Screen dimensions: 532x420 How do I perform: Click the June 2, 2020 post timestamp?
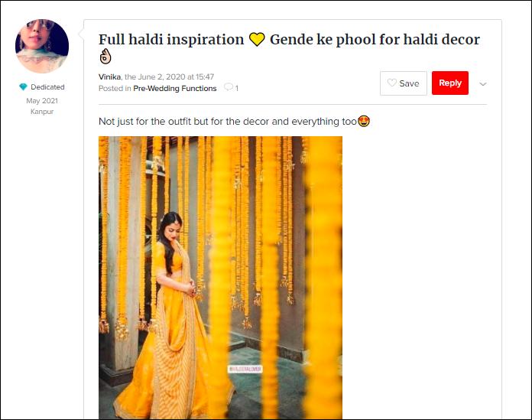(169, 77)
